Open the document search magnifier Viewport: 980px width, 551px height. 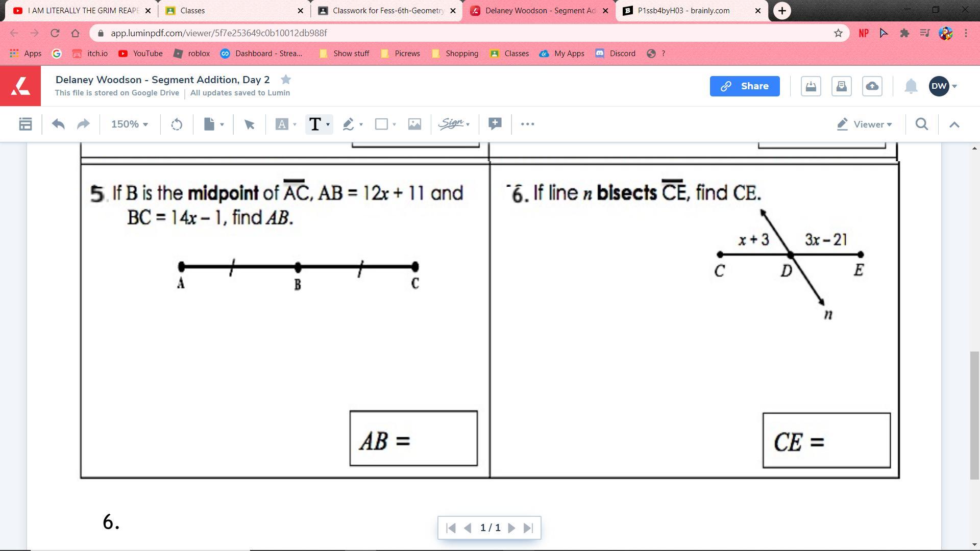[921, 124]
